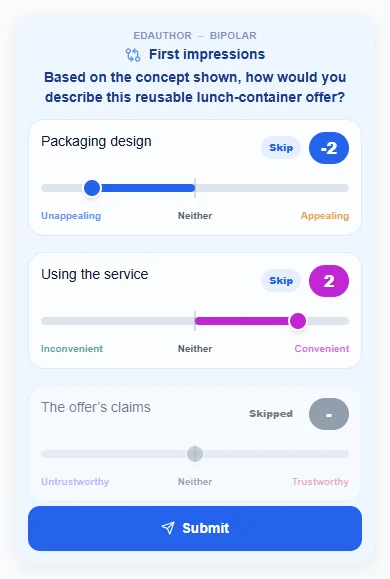Skip the Using the service question
390x579 pixels.
pyautogui.click(x=281, y=281)
